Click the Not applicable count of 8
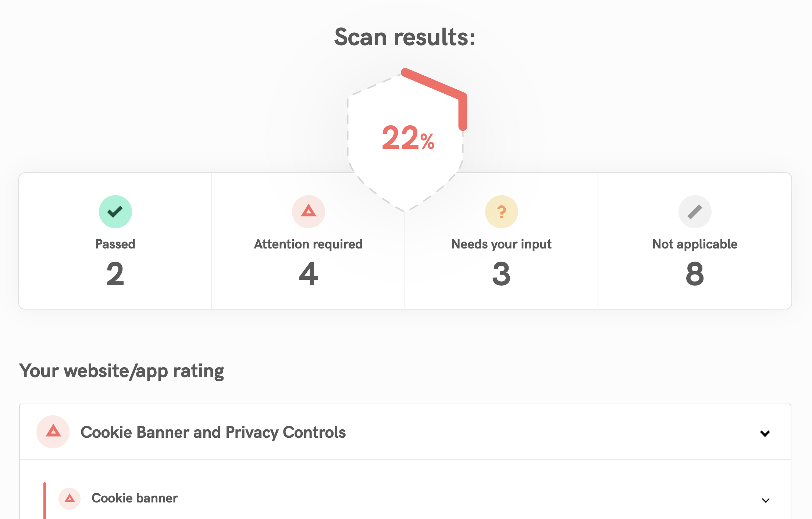The height and width of the screenshot is (519, 812). [x=695, y=274]
